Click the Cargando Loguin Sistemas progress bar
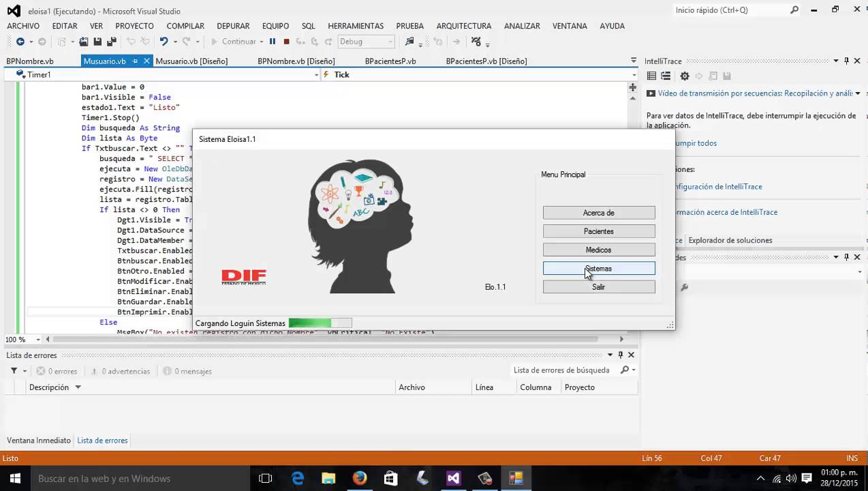The height and width of the screenshot is (491, 868). (320, 323)
